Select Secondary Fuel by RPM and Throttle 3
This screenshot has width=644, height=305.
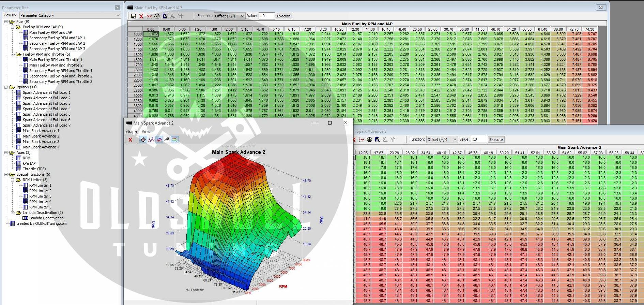[x=61, y=82]
